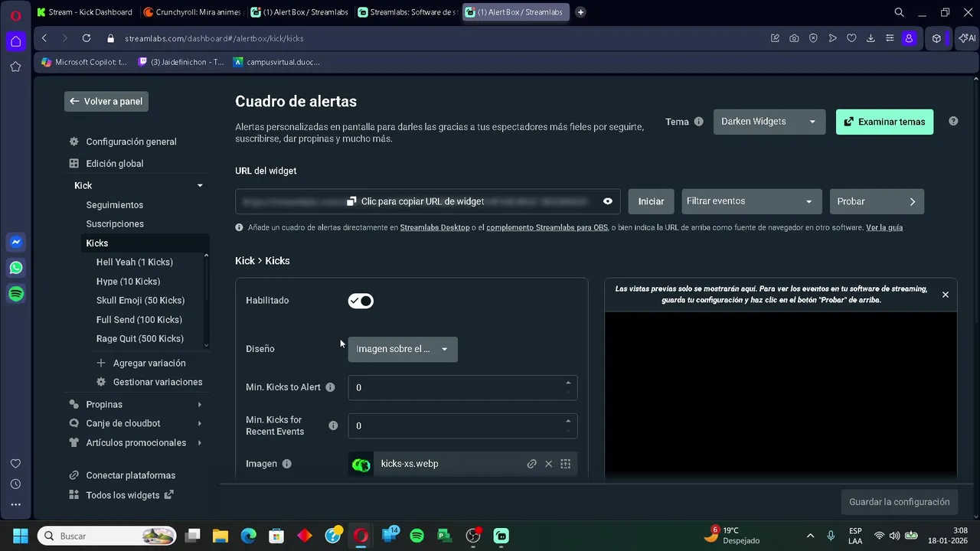The height and width of the screenshot is (551, 980).
Task: Toggle the Habilitado switch
Action: [x=361, y=301]
